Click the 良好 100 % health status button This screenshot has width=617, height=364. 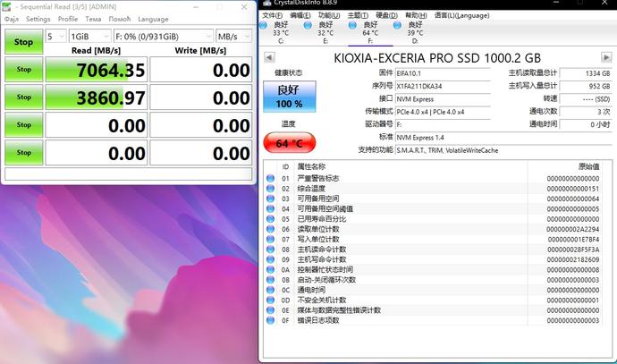click(289, 97)
